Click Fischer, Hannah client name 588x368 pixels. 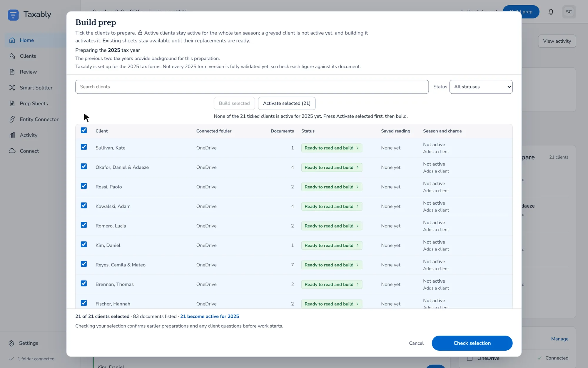113,304
